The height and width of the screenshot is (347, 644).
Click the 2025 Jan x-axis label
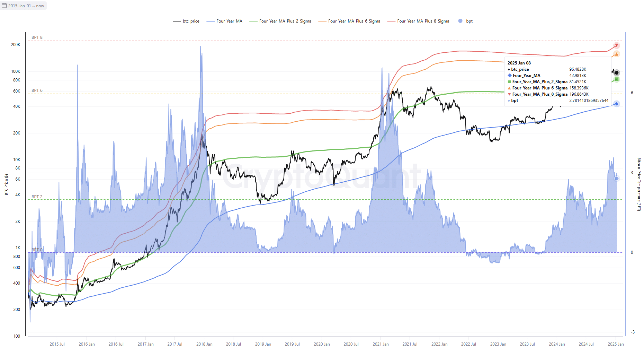pyautogui.click(x=616, y=344)
